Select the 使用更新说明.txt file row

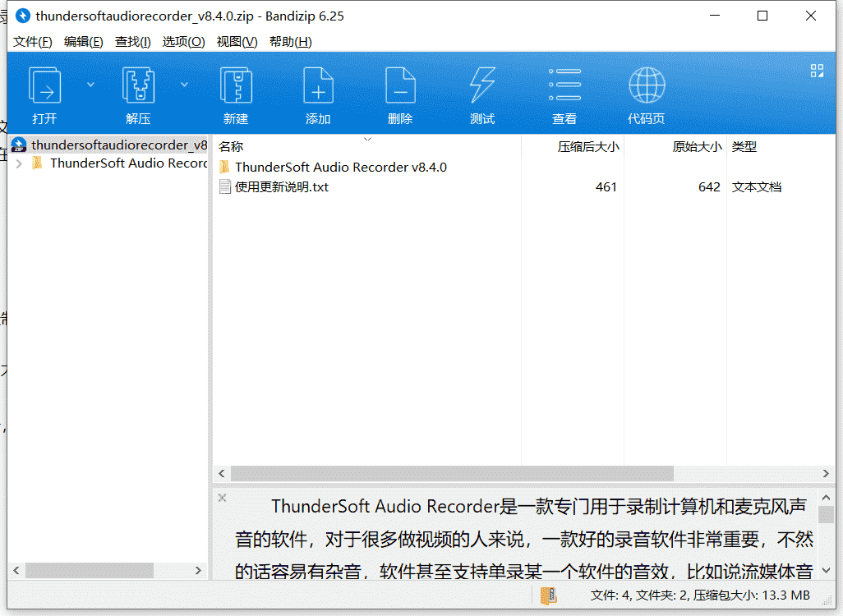coord(281,187)
